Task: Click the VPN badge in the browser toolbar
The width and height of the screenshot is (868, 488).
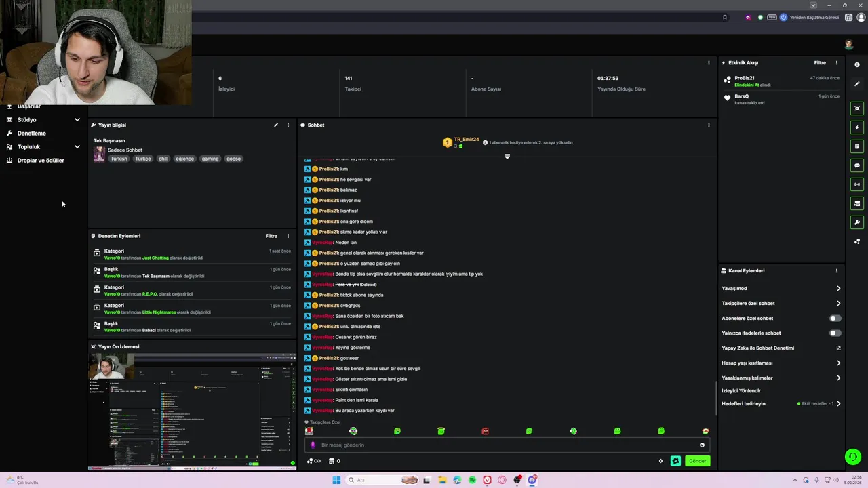Action: coord(772,18)
